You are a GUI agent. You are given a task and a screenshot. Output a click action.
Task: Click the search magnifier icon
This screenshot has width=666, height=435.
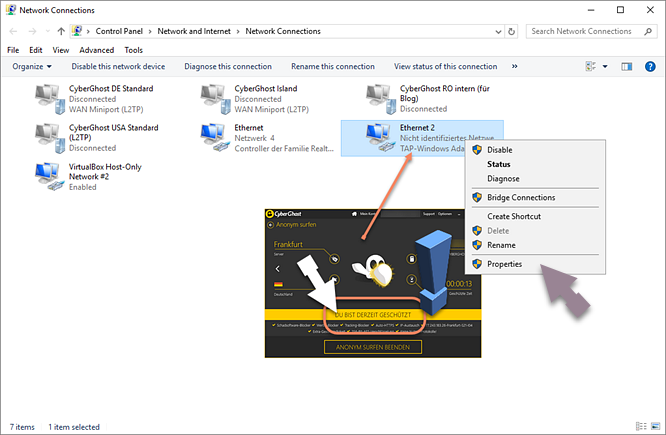point(648,31)
